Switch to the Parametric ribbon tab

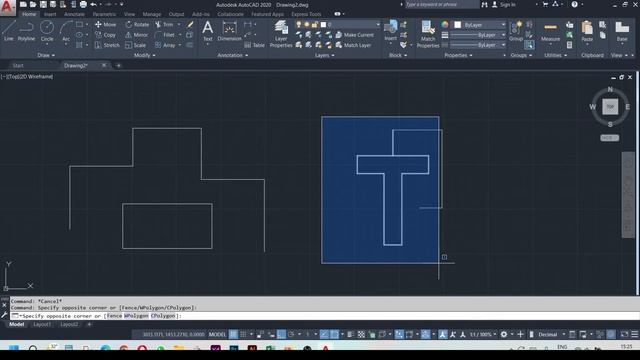[104, 14]
